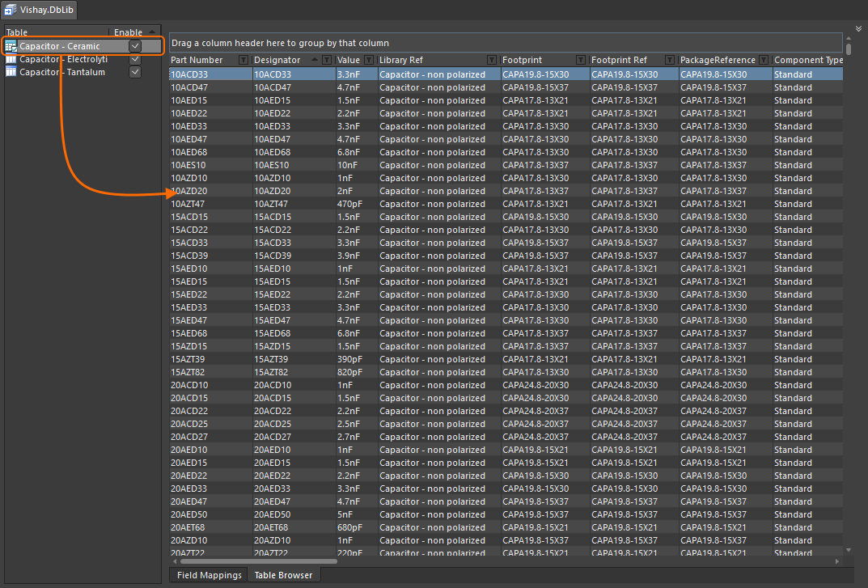This screenshot has height=588, width=868.
Task: Open the Value column filter
Action: pos(369,60)
